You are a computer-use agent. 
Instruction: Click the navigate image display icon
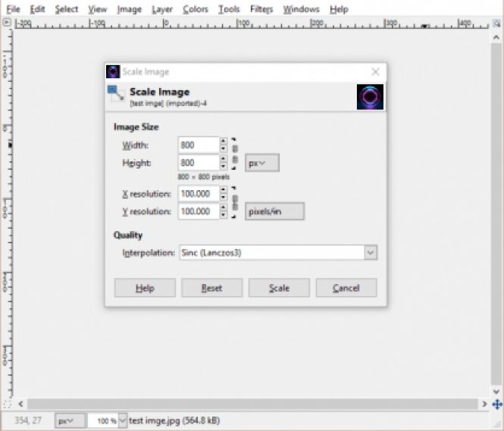[x=497, y=404]
